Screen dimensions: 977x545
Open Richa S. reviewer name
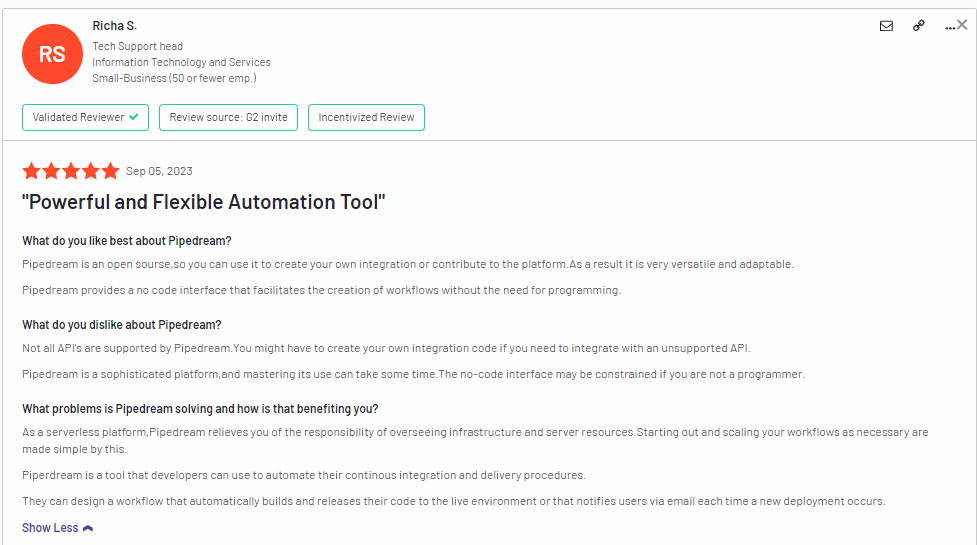[115, 26]
